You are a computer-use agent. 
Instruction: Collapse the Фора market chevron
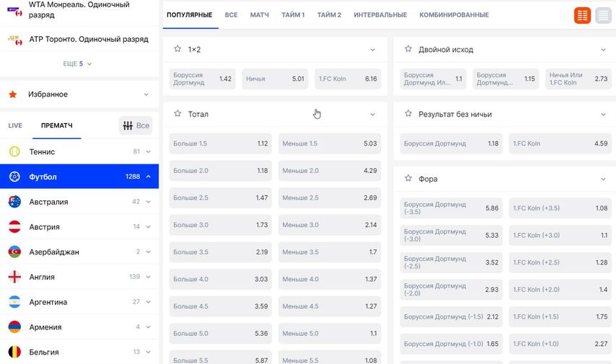(x=603, y=179)
